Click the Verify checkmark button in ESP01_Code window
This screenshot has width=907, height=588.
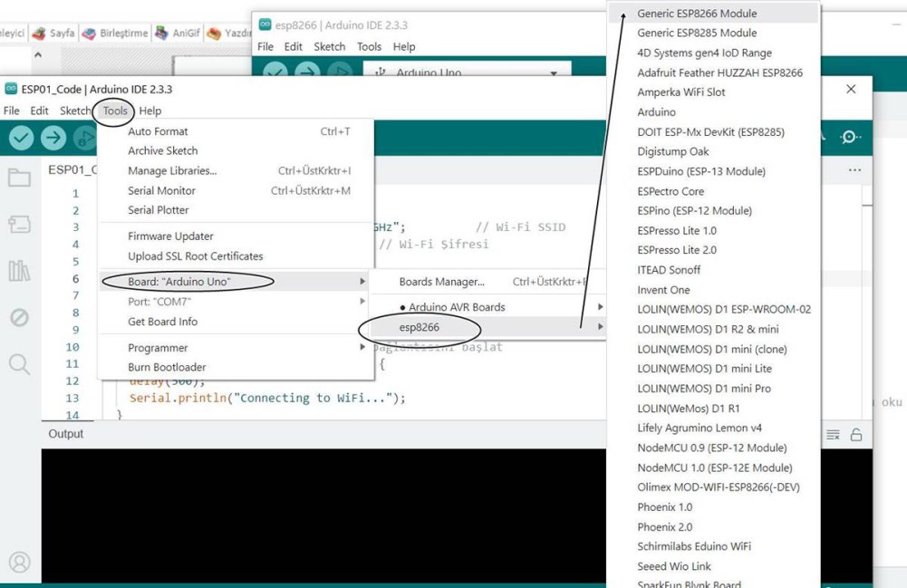pos(22,139)
